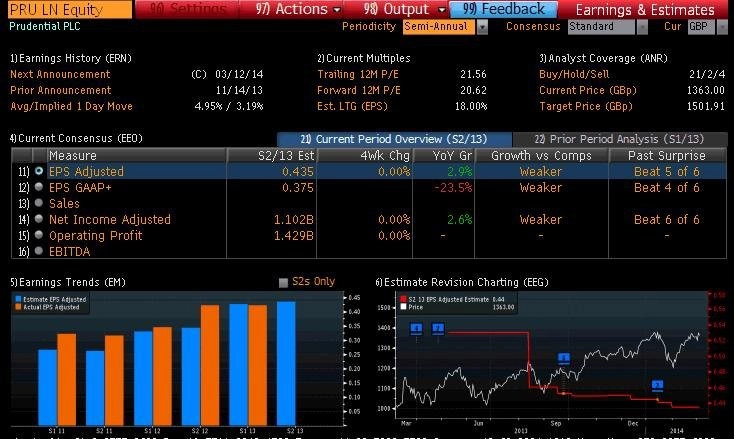Open 2) Current Multiples section link
This screenshot has width=734, height=439.
click(x=364, y=59)
